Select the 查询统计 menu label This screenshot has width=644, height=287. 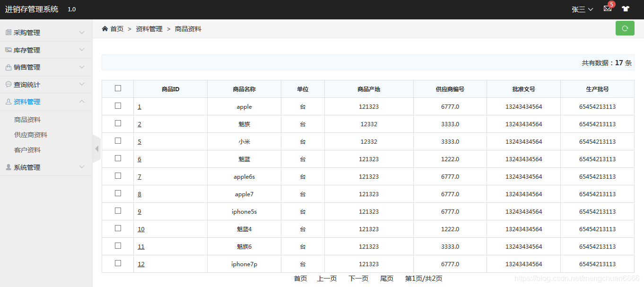point(27,85)
